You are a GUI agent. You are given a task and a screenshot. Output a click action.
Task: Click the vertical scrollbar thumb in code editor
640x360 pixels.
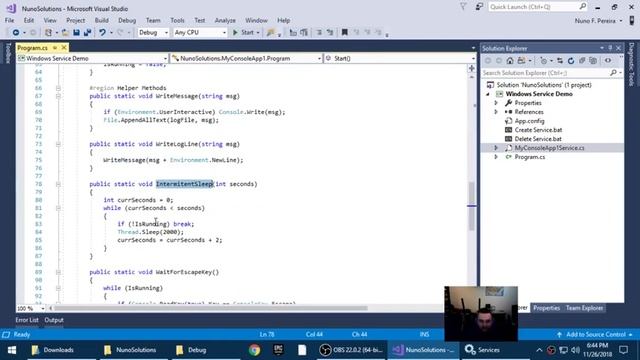coord(471,206)
